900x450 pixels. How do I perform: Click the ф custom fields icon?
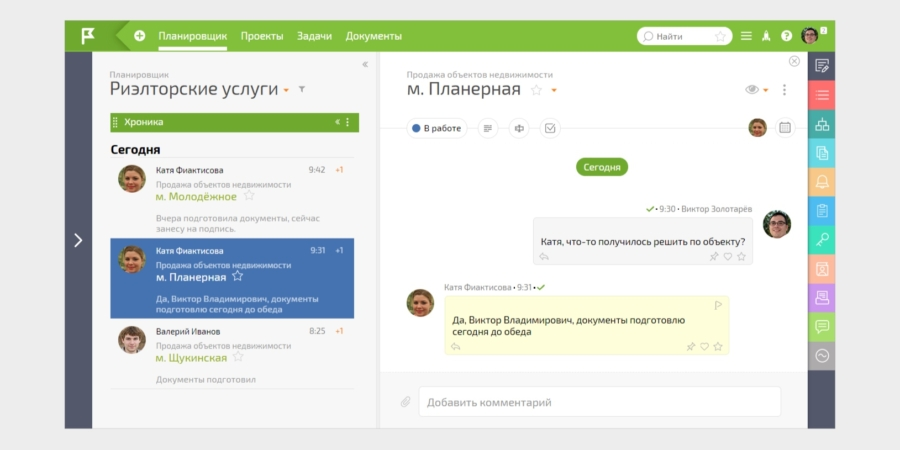[x=519, y=128]
